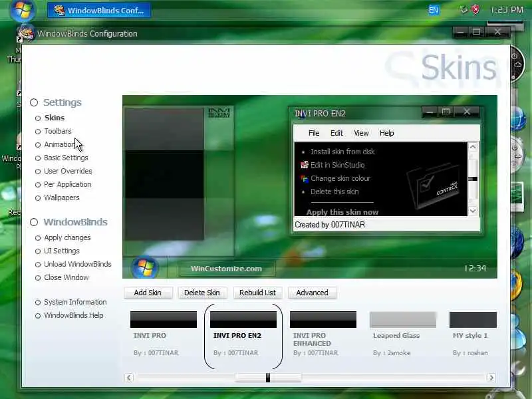Open the Skins settings page
The width and height of the screenshot is (532, 399).
coord(55,118)
